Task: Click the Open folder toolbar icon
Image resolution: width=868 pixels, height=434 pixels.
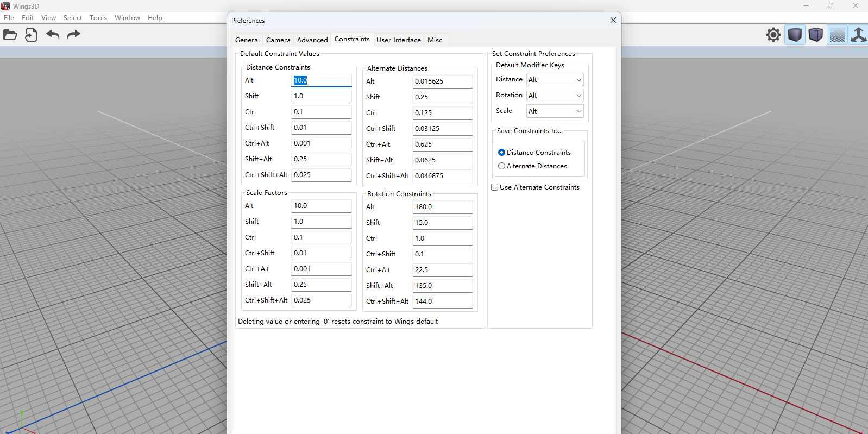Action: coord(10,35)
